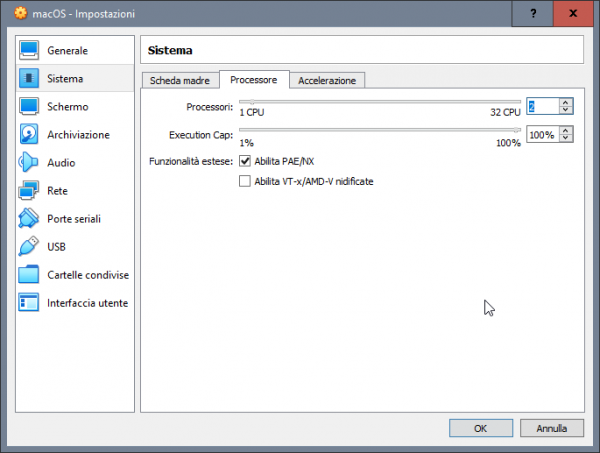Switch to the Accelerazione tab

point(327,80)
